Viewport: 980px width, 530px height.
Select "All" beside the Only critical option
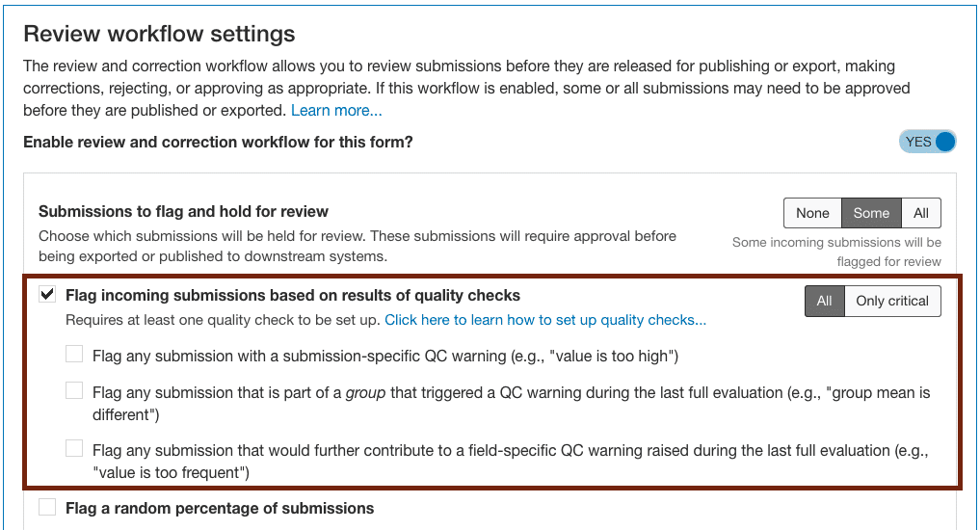(x=824, y=302)
